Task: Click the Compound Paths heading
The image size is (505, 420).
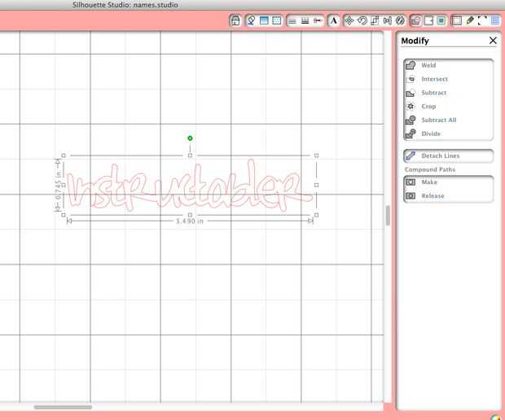Action: (430, 169)
